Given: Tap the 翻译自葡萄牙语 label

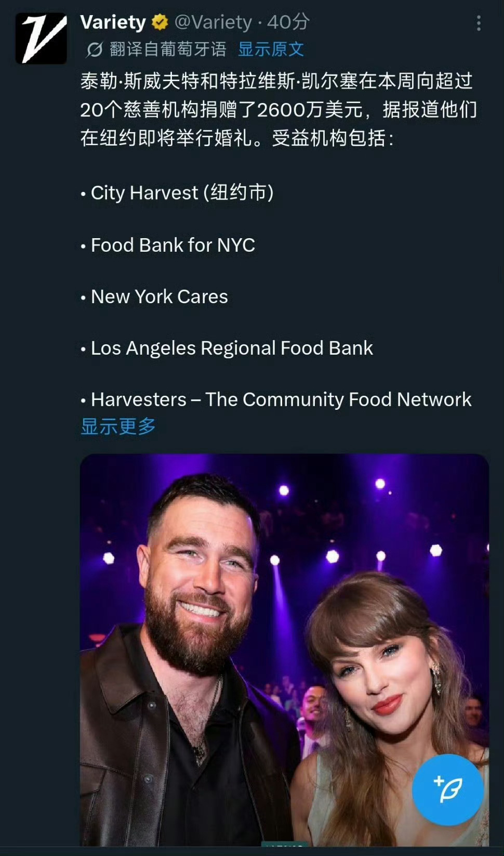Looking at the screenshot, I should tap(168, 49).
